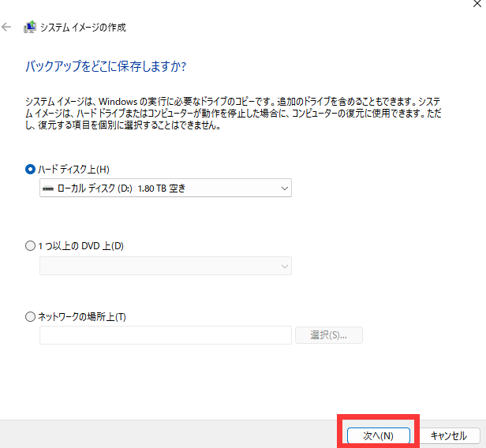Click the キャンセル button
This screenshot has height=448, width=486.
[x=449, y=435]
